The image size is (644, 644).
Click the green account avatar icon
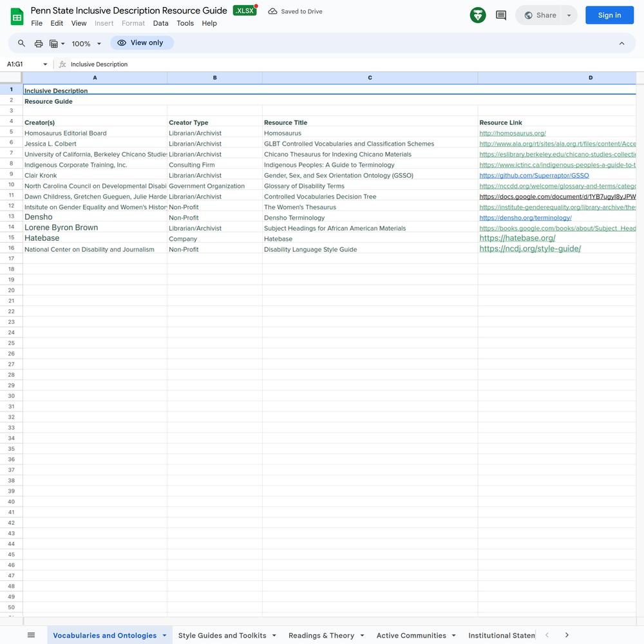478,15
